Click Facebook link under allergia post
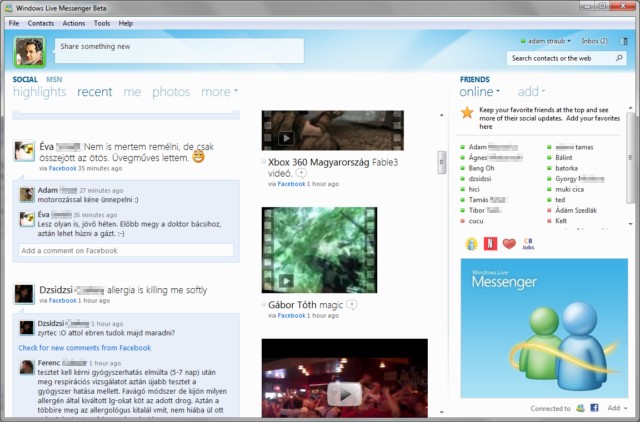Image resolution: width=640 pixels, height=422 pixels. 62,300
